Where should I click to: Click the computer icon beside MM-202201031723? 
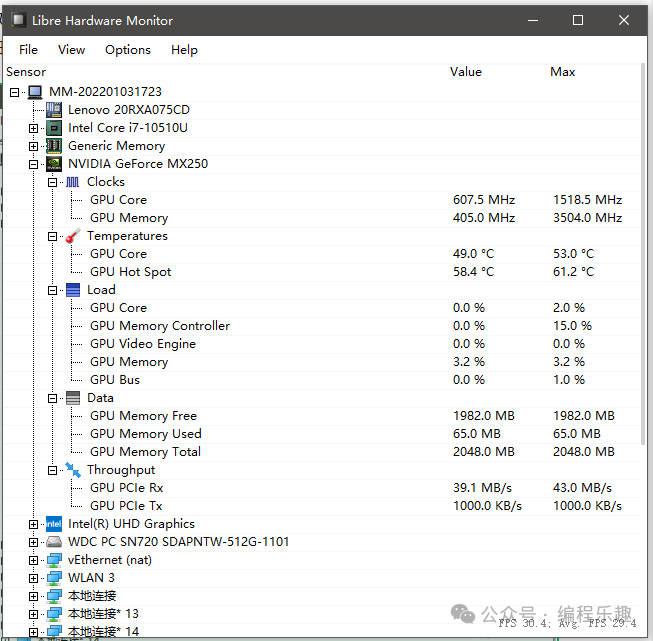(x=35, y=92)
